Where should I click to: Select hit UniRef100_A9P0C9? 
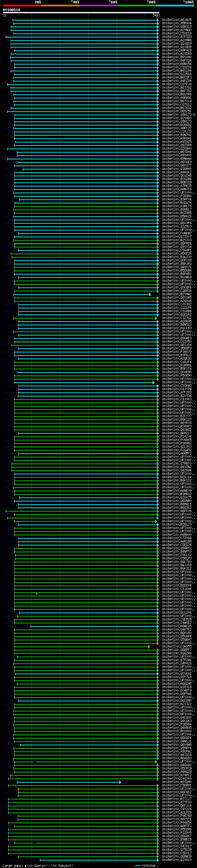[x=177, y=50]
